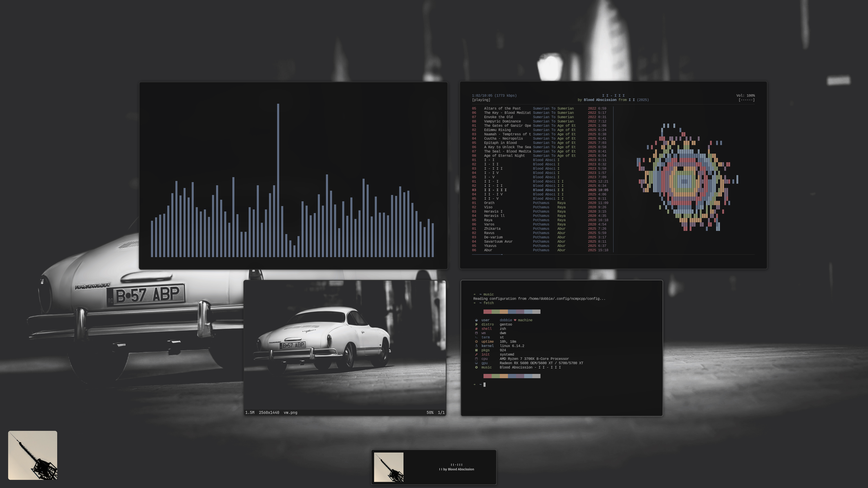Image resolution: width=868 pixels, height=488 pixels.
Task: Click the large album art in bottom-left corner
Action: coord(33,455)
